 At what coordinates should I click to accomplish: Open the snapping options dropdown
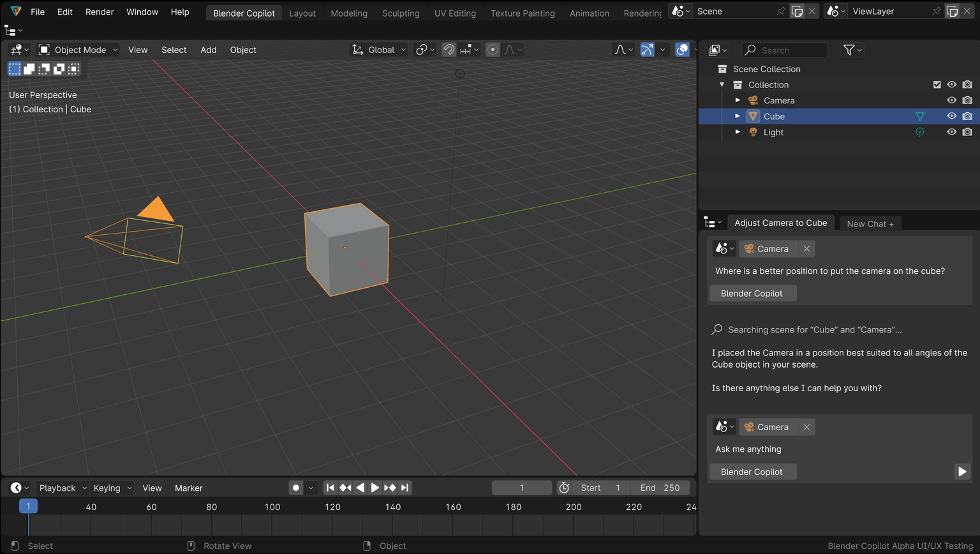pyautogui.click(x=470, y=50)
